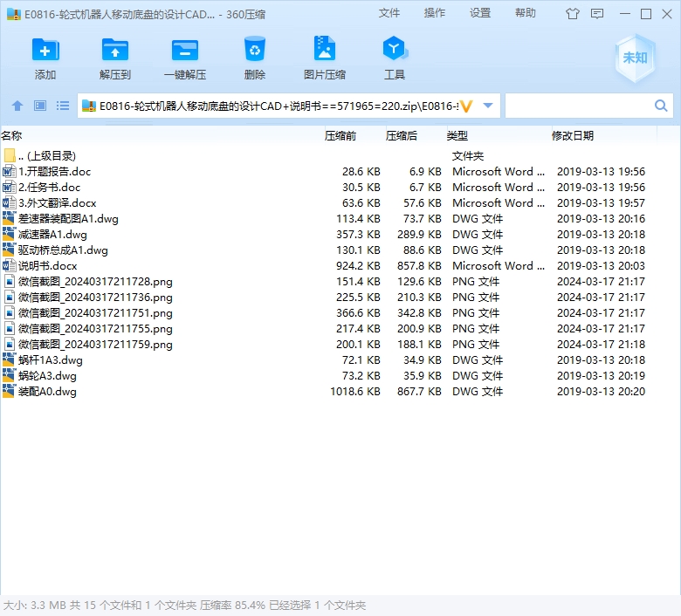Click the Word icon beside 说明书.docx
This screenshot has width=681, height=616.
pos(9,265)
